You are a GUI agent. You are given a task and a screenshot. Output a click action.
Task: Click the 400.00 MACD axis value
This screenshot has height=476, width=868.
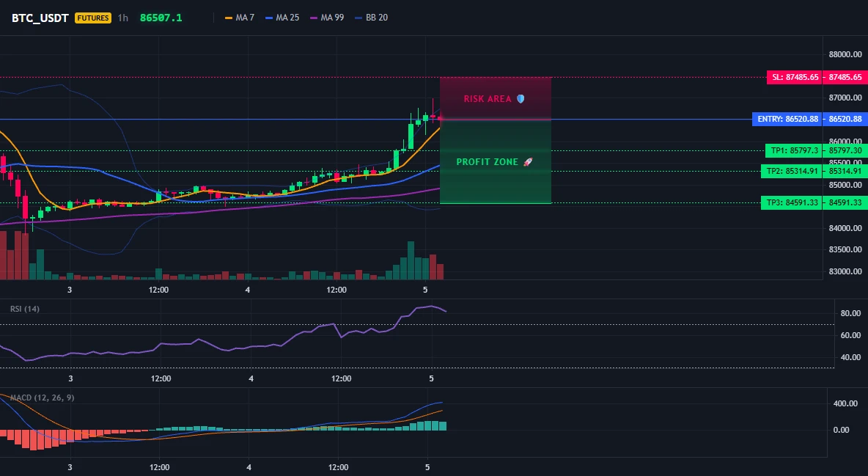[x=845, y=403]
